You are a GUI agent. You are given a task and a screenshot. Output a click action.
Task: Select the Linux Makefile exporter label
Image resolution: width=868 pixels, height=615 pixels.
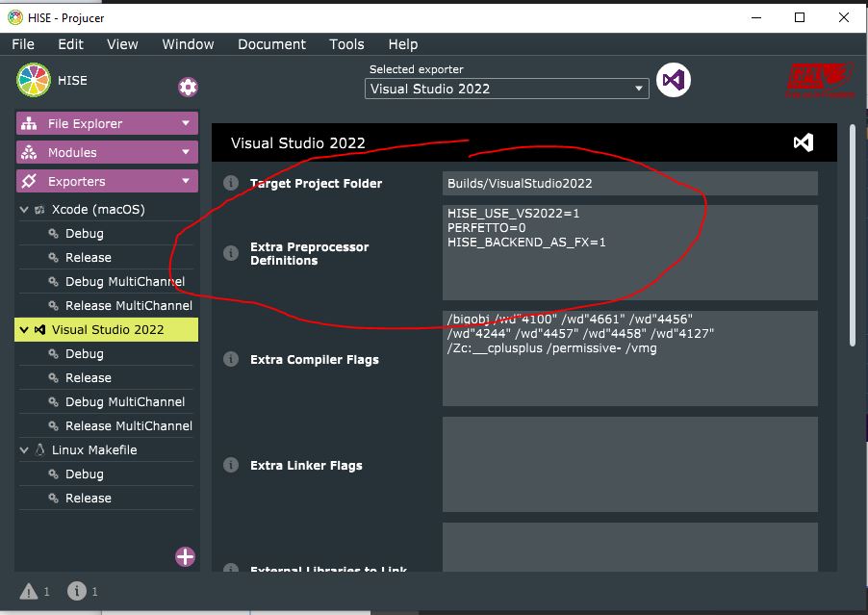click(94, 450)
